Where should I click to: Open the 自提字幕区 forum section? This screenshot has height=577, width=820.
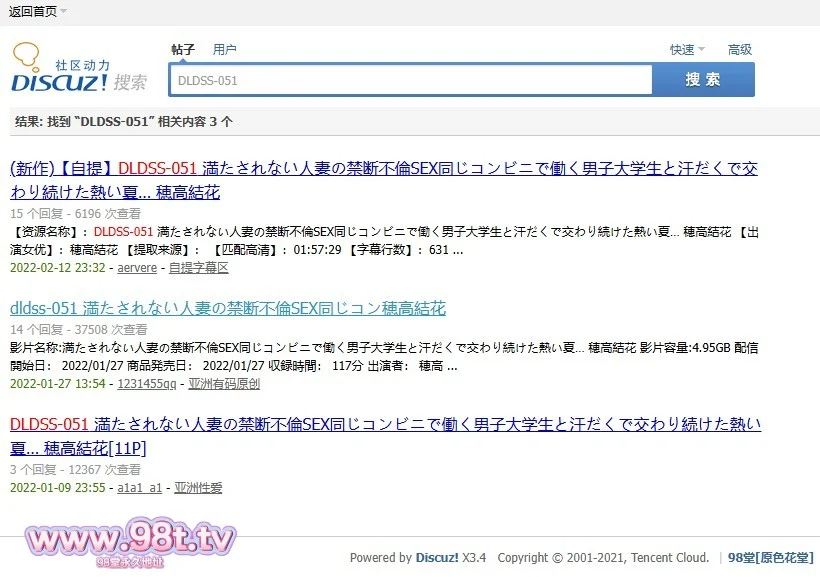pos(199,268)
